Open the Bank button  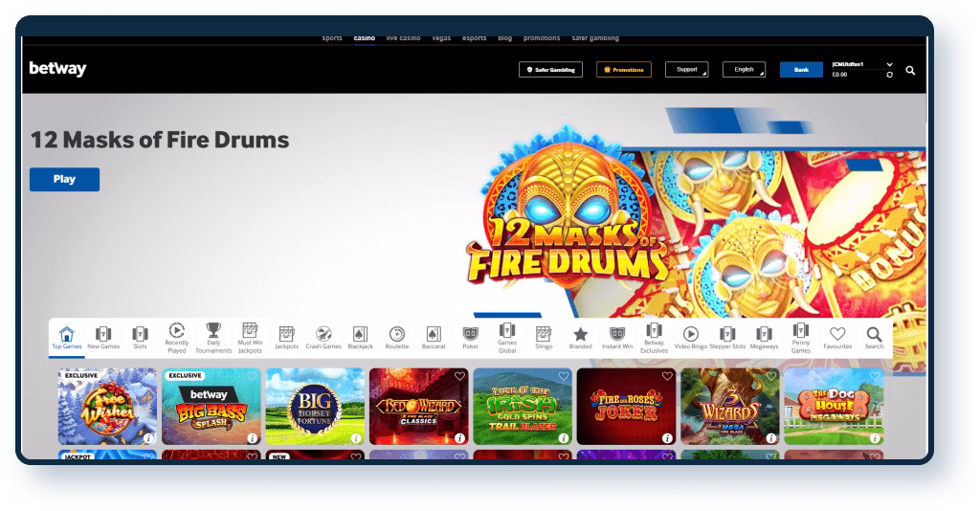[801, 69]
